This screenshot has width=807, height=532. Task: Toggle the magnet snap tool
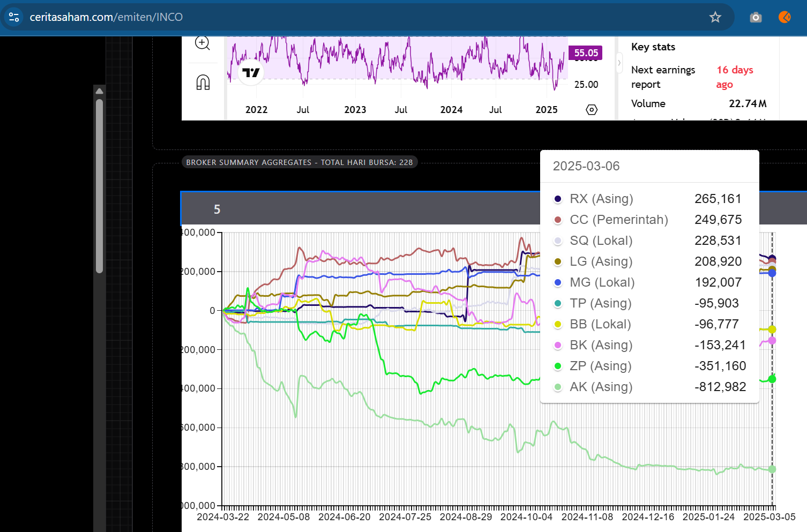pos(203,83)
